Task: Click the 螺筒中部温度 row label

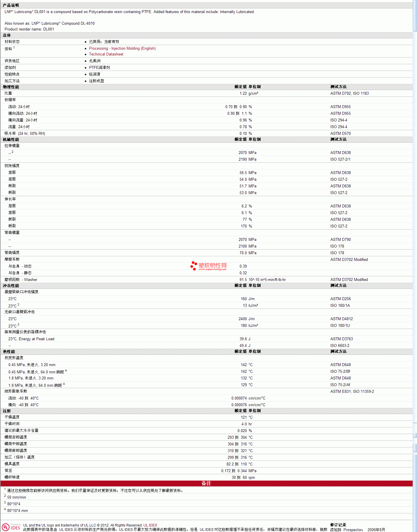Action: (16, 444)
